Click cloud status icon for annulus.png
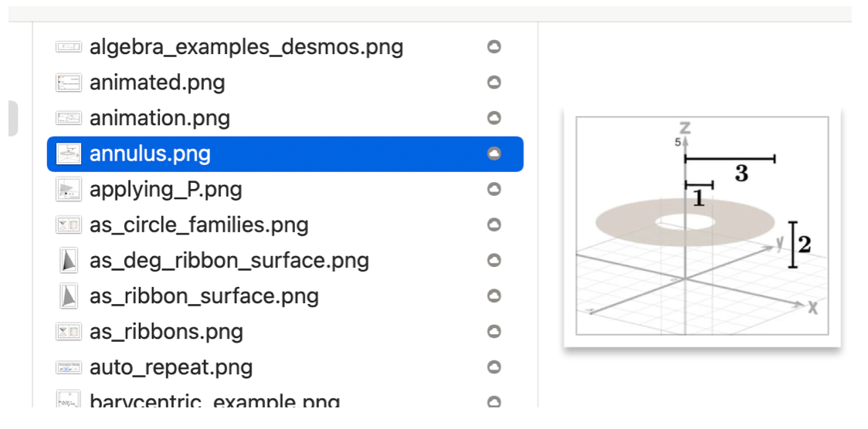 point(494,154)
